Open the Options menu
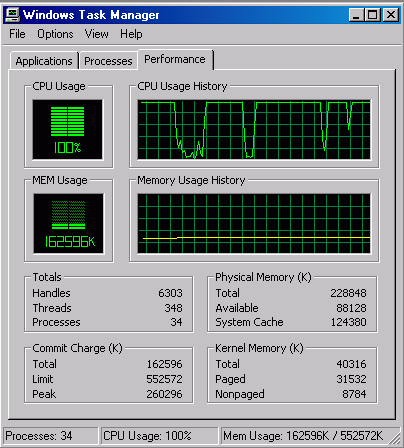Image resolution: width=404 pixels, height=448 pixels. point(55,34)
